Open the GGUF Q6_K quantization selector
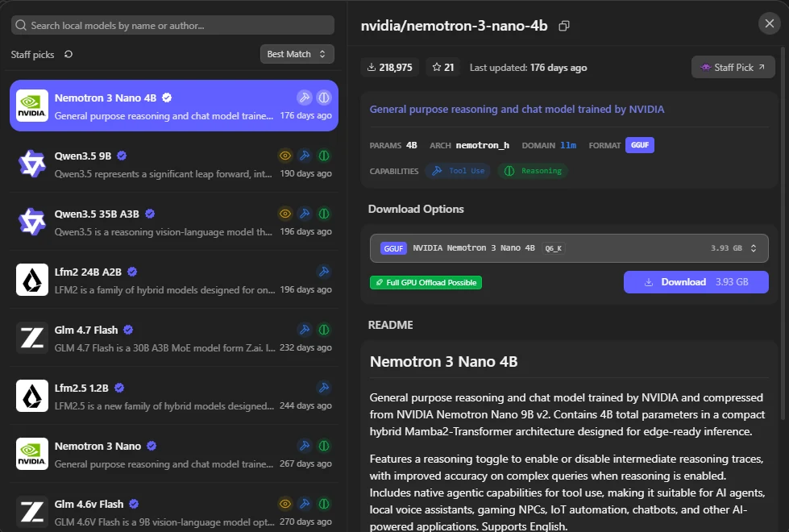 click(569, 248)
